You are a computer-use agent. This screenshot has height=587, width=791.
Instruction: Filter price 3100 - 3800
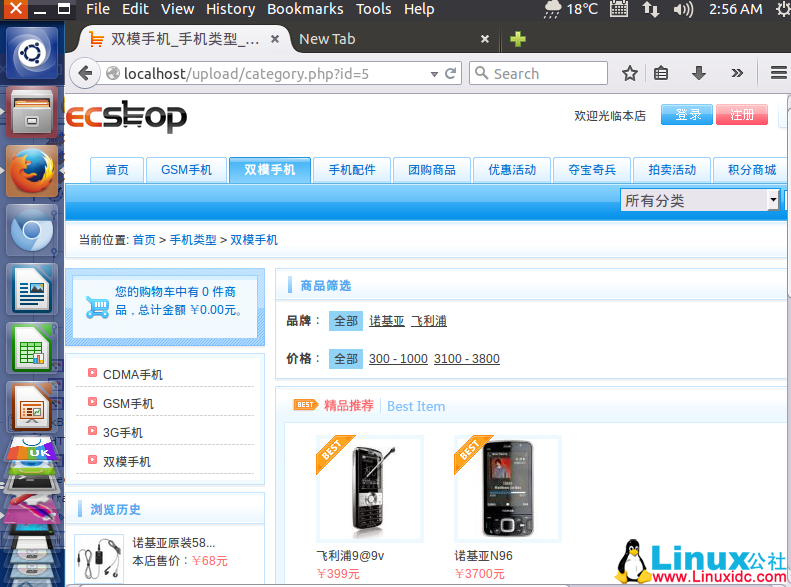[467, 359]
